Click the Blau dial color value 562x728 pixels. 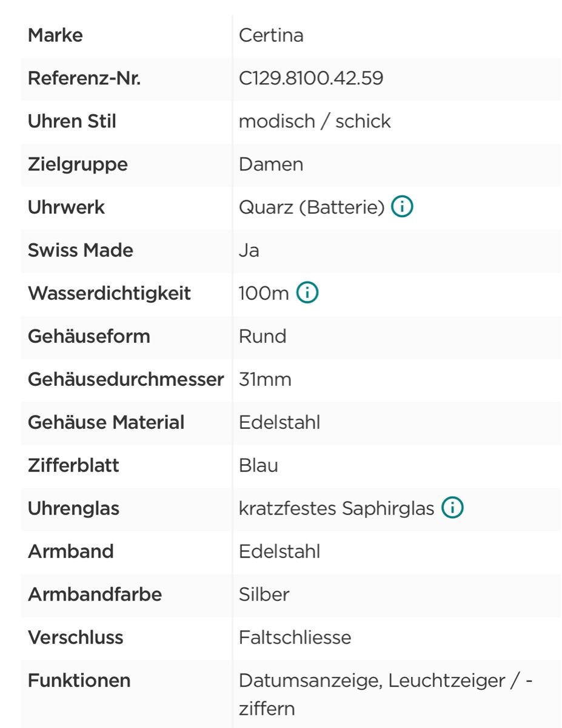258,466
